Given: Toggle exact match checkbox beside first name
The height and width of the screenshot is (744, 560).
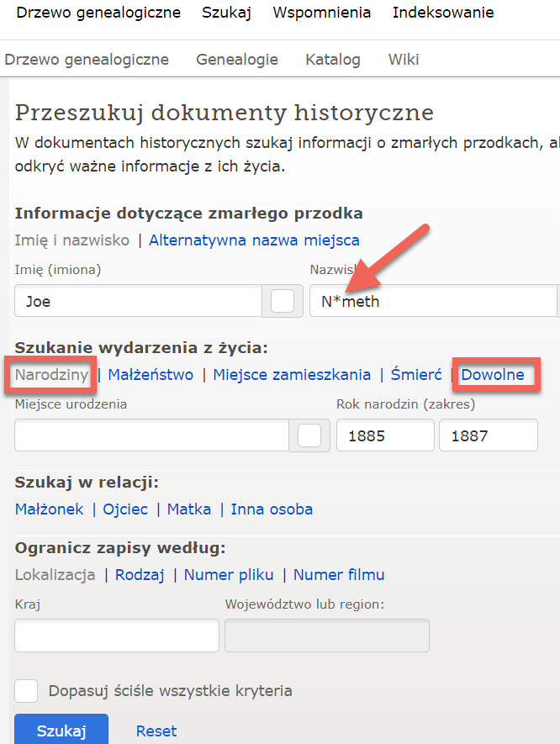Looking at the screenshot, I should click(283, 301).
